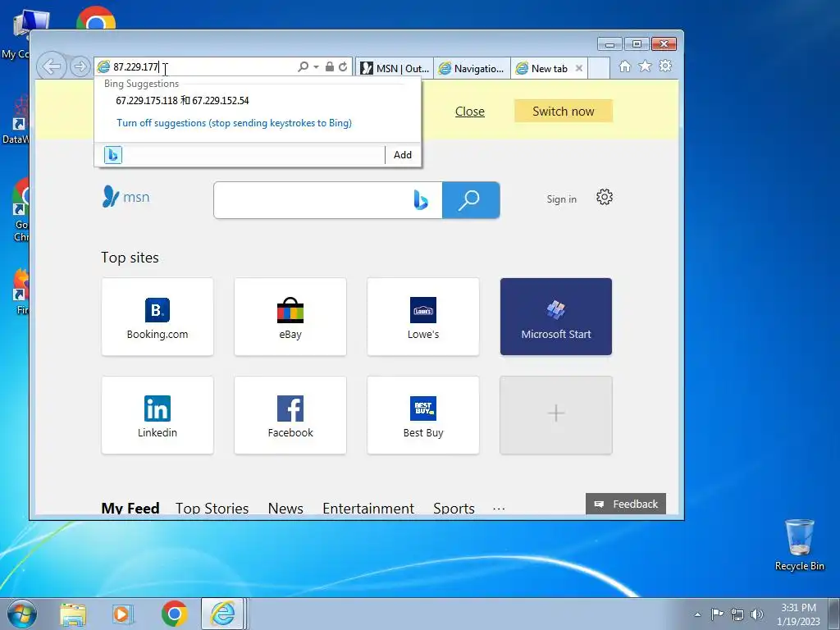Click Turn off suggestions link

pos(234,123)
